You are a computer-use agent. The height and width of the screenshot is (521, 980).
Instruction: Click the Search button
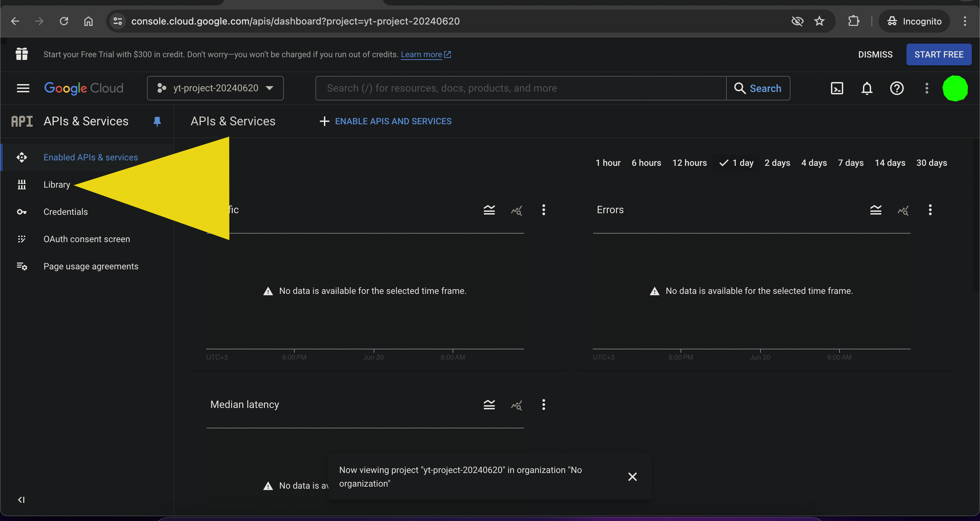pyautogui.click(x=758, y=88)
